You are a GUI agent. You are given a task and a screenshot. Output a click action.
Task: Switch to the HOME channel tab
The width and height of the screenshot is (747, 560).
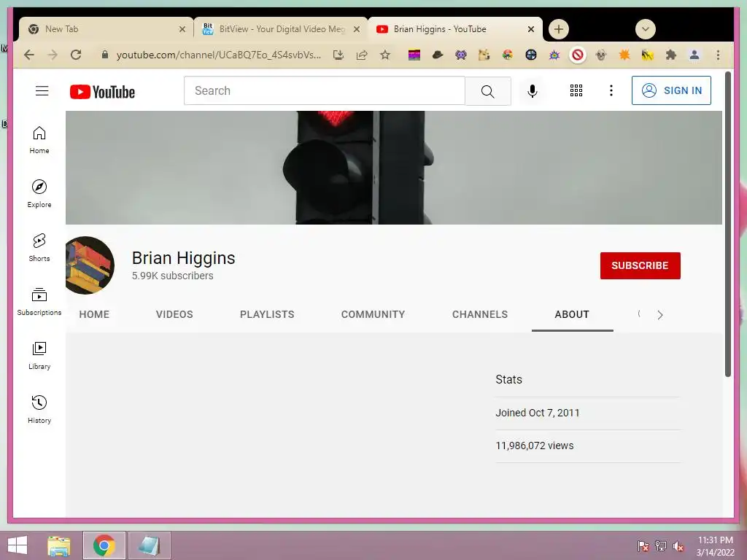coord(94,314)
